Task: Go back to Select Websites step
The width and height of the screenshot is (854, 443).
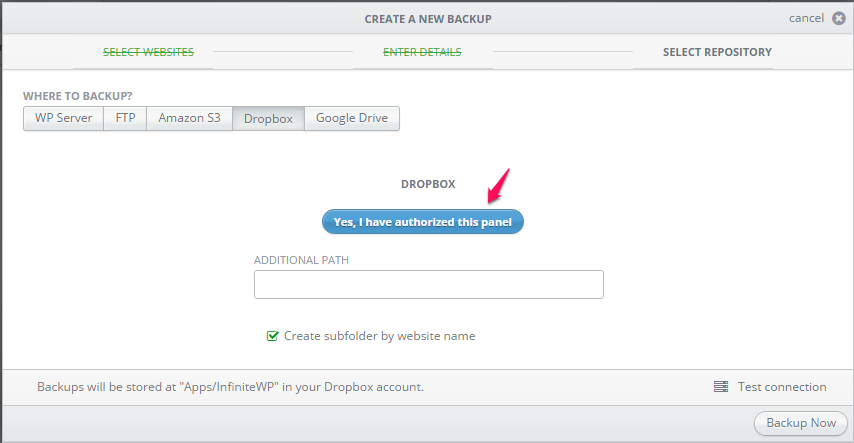Action: click(x=148, y=52)
